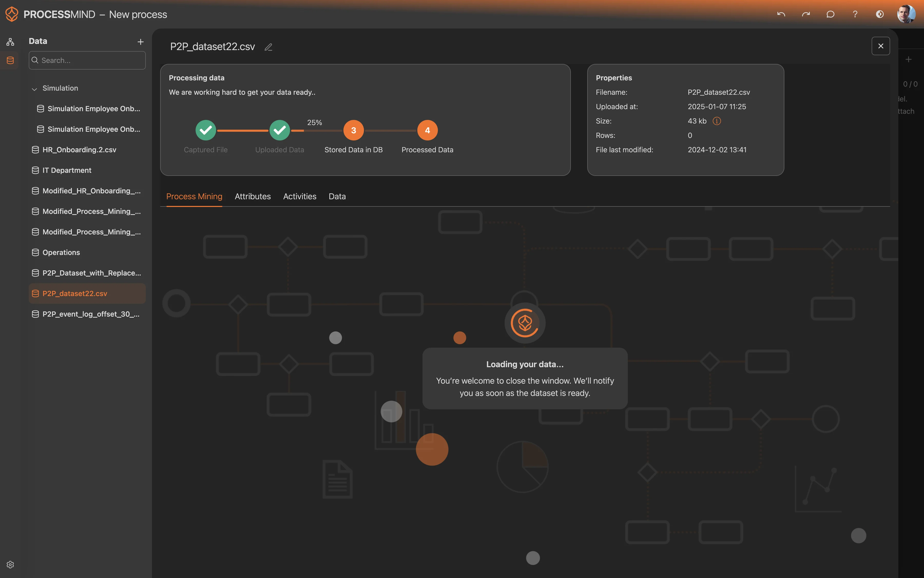
Task: Click step 4 Processed Data circle
Action: click(427, 130)
